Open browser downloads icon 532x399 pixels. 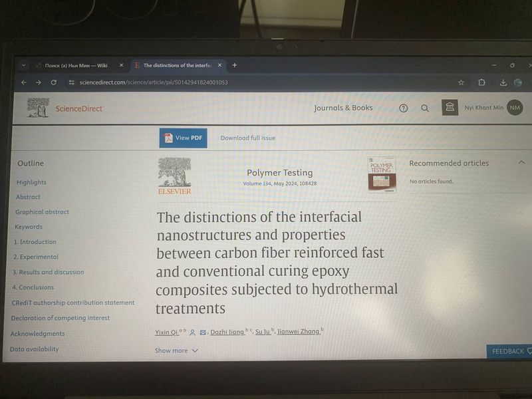coord(503,82)
